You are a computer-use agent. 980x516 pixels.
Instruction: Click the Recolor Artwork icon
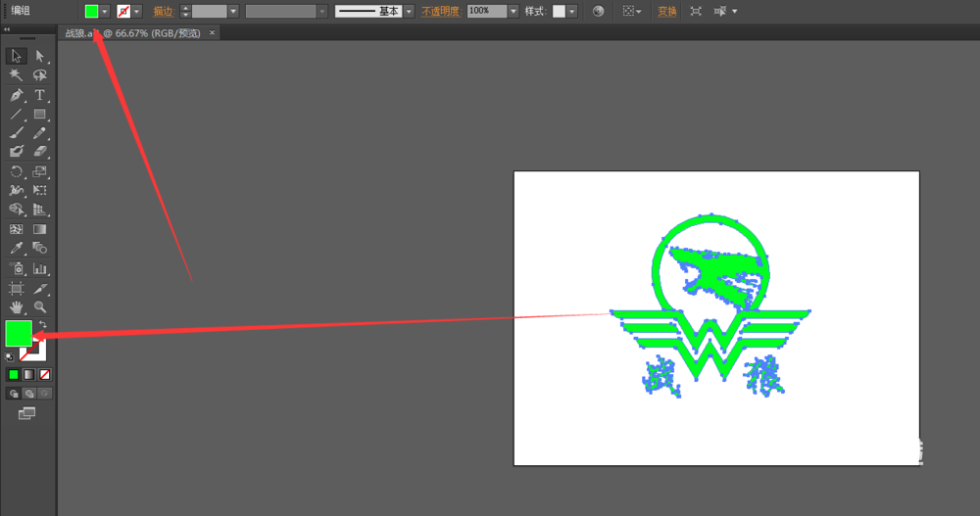[x=598, y=11]
